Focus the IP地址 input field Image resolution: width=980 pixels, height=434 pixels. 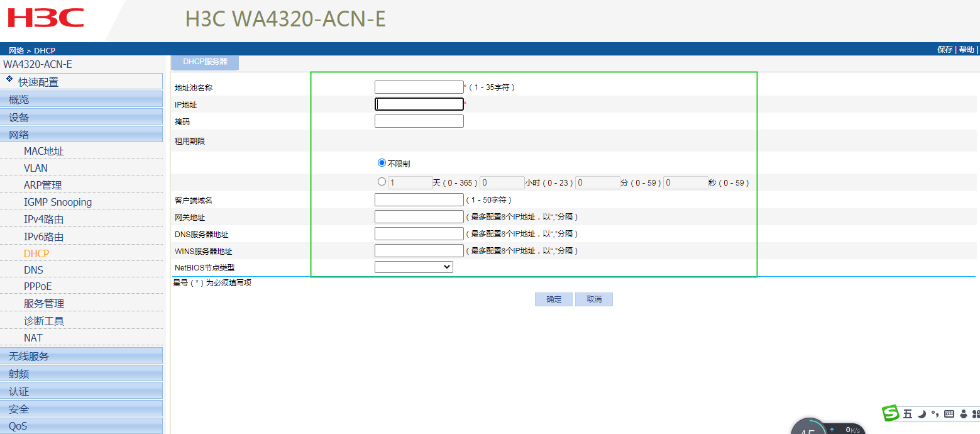419,104
